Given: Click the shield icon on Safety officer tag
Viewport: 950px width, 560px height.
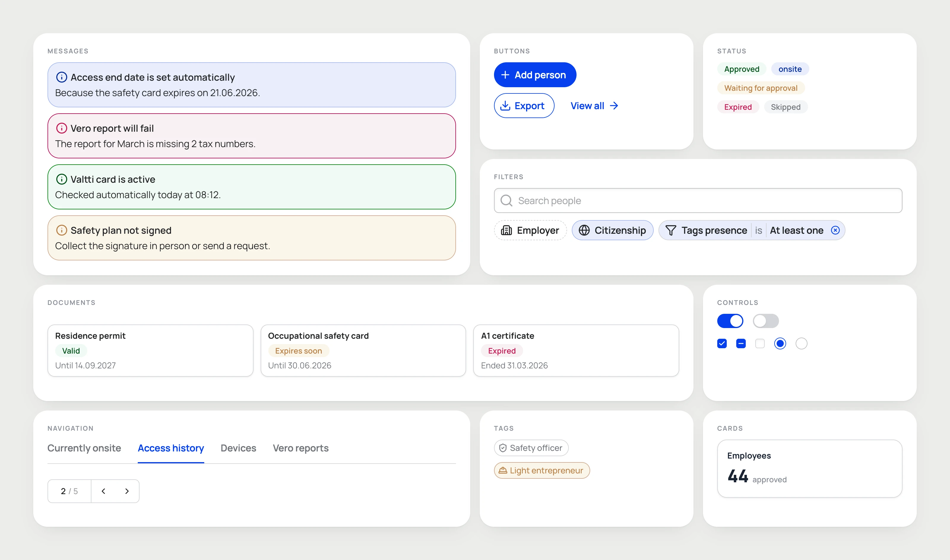Looking at the screenshot, I should coord(503,448).
